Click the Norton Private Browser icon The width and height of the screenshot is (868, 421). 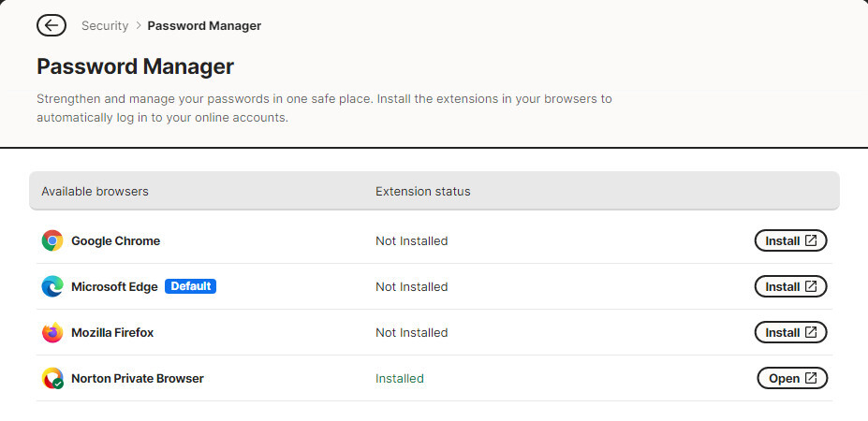click(52, 378)
